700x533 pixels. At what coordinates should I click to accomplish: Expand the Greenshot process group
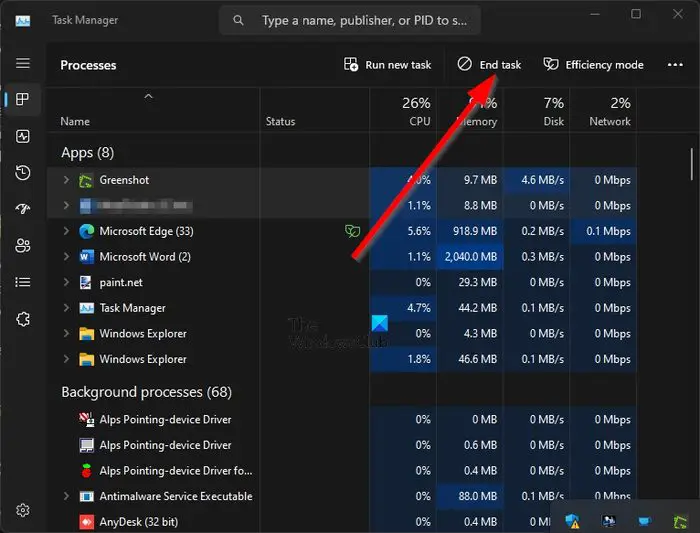(x=66, y=180)
